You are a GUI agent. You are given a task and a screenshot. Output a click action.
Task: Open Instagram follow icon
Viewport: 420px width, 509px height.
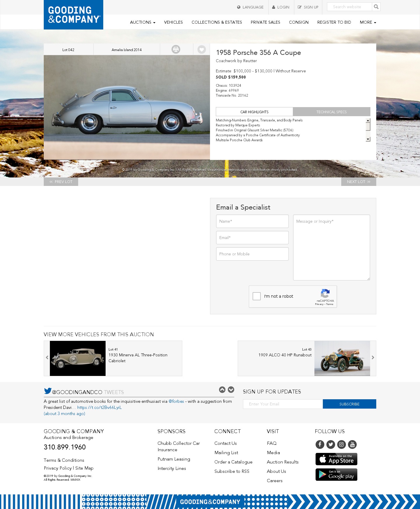[x=342, y=444]
